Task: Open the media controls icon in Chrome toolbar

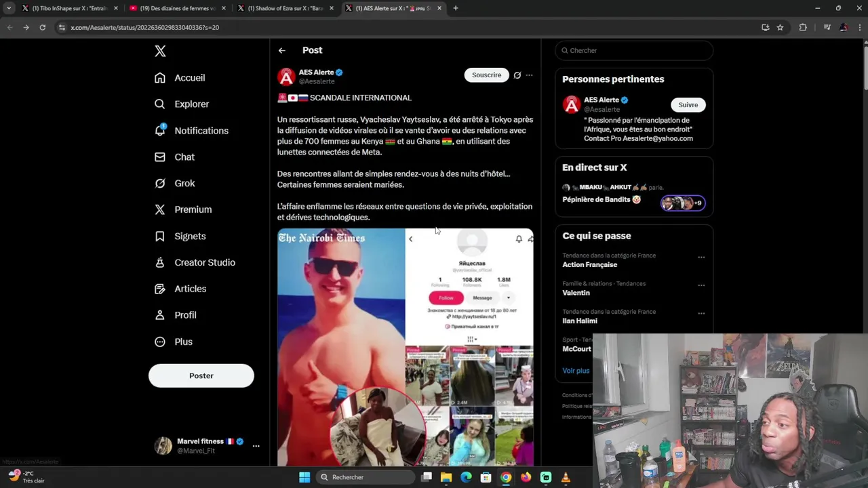Action: click(x=827, y=27)
